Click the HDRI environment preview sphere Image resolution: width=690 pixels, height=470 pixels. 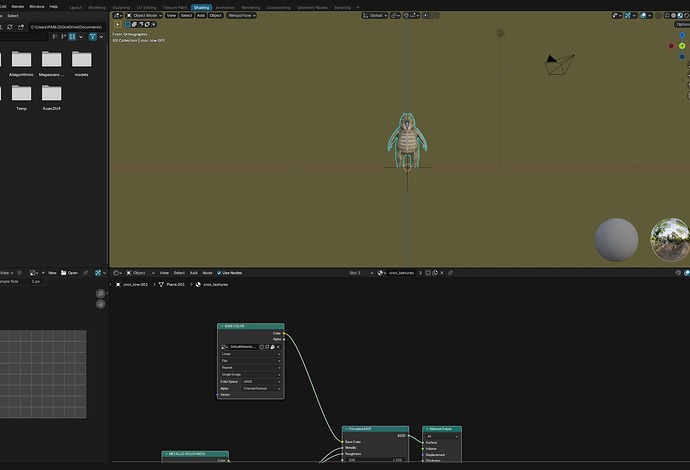pos(670,240)
